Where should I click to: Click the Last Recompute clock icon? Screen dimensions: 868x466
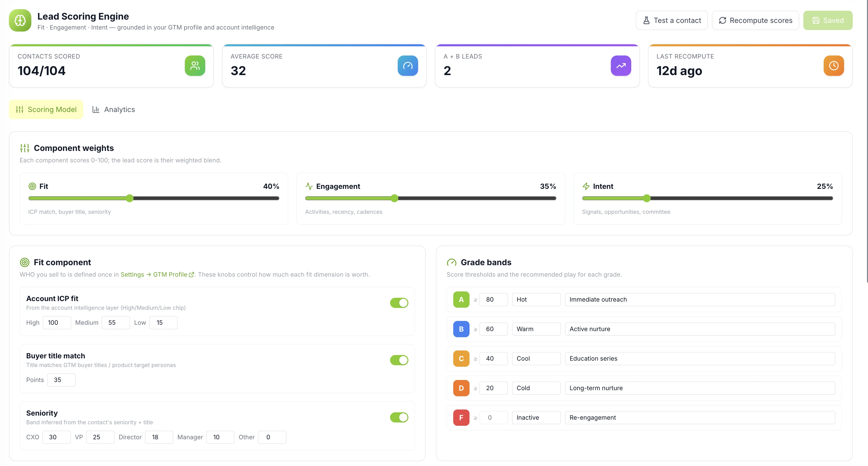[834, 66]
